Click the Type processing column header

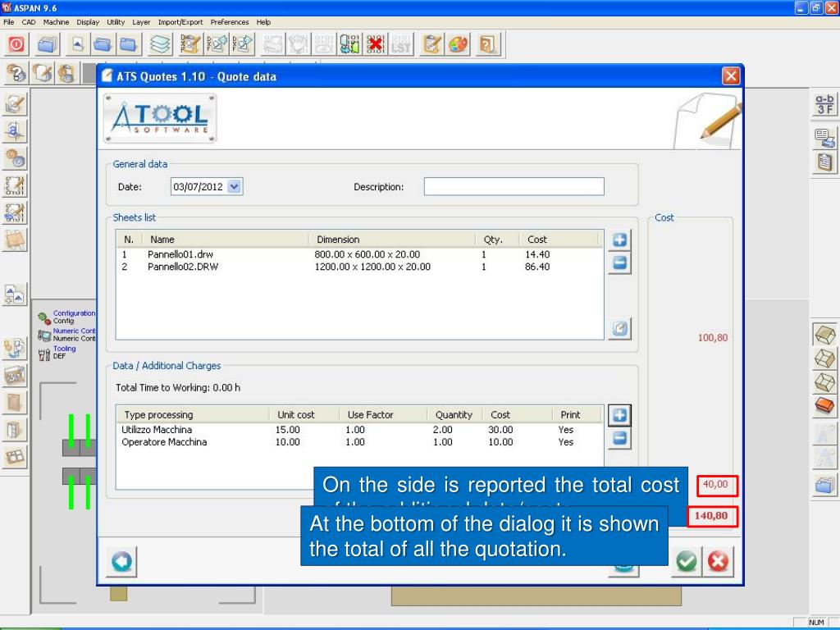tap(193, 414)
